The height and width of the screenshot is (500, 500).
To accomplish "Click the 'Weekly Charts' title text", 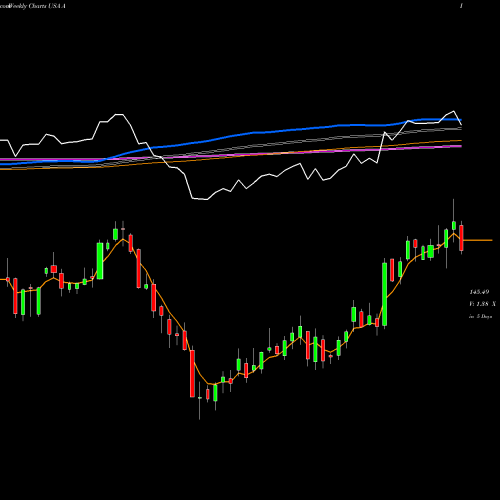I will pos(27,6).
